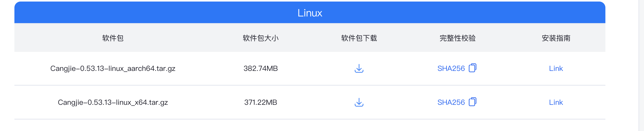Click the 软件包 column header
Image resolution: width=644 pixels, height=131 pixels.
pos(113,38)
